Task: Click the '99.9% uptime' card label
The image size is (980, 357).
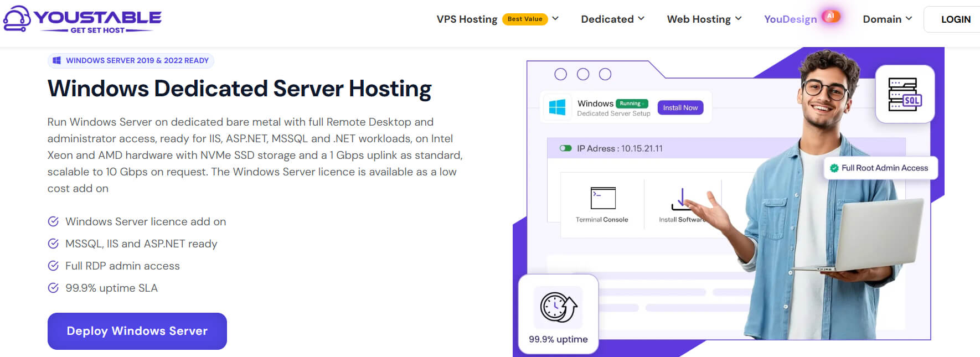Action: coord(558,339)
